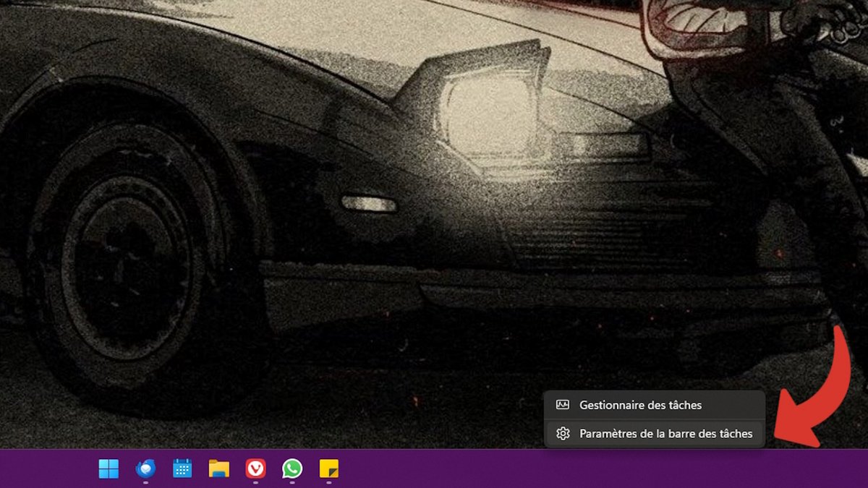Open WhatsApp from the taskbar

(x=292, y=469)
